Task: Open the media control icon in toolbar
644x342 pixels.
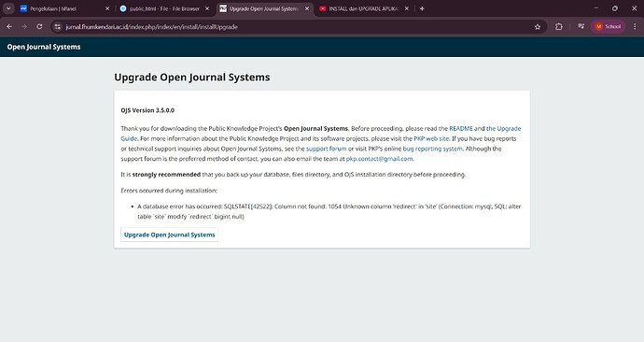Action: [x=581, y=27]
